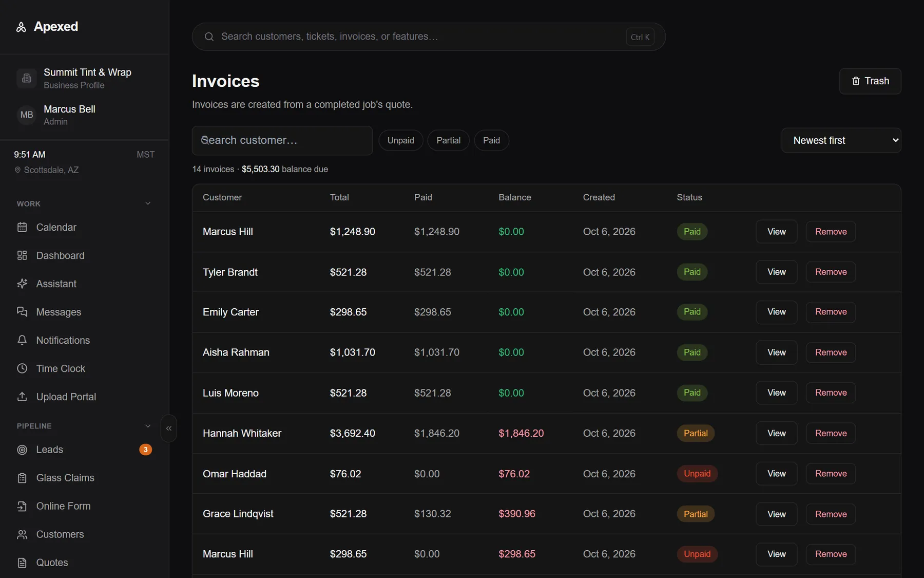Viewport: 924px width, 578px height.
Task: Click the Status column header
Action: tap(689, 197)
